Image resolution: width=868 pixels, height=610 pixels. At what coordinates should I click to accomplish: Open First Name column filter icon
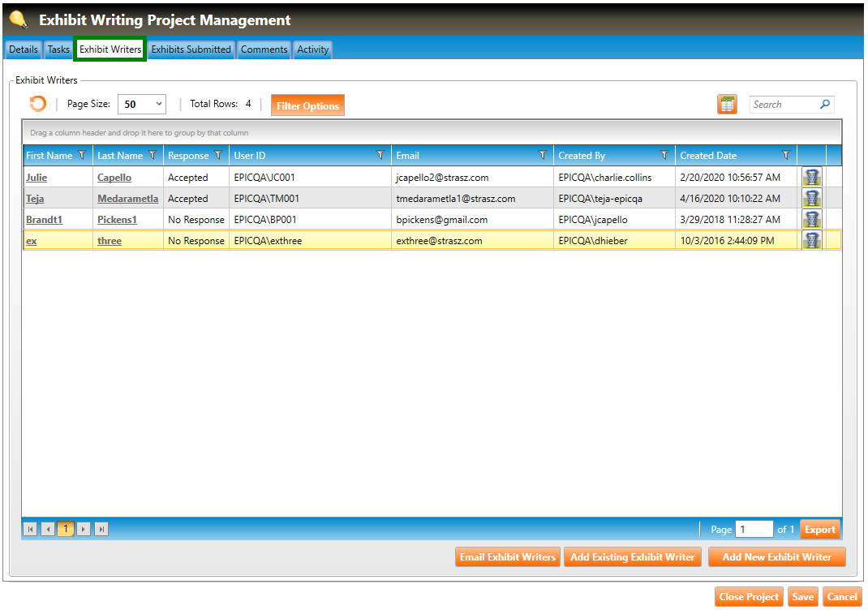(x=81, y=155)
